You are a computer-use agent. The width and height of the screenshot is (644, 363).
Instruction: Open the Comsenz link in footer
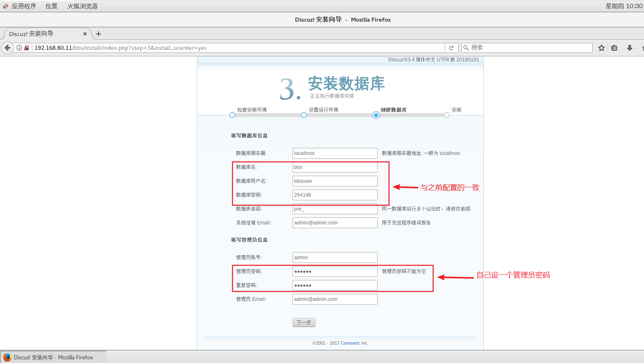pos(350,343)
